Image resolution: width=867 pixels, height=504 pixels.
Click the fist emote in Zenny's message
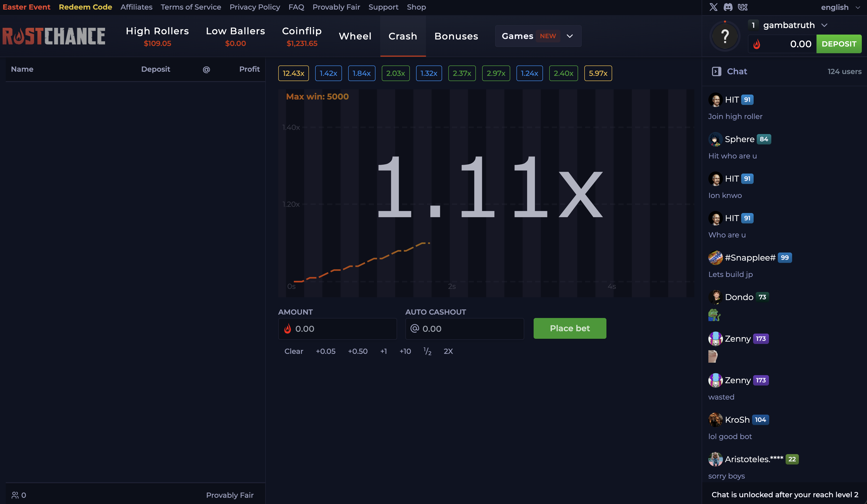(713, 356)
